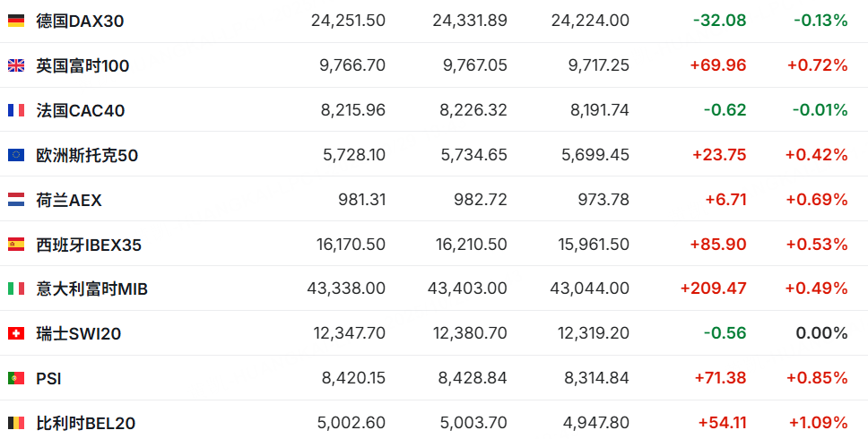The width and height of the screenshot is (868, 439).
Task: Select the 荷兰AEX index name
Action: pos(69,200)
